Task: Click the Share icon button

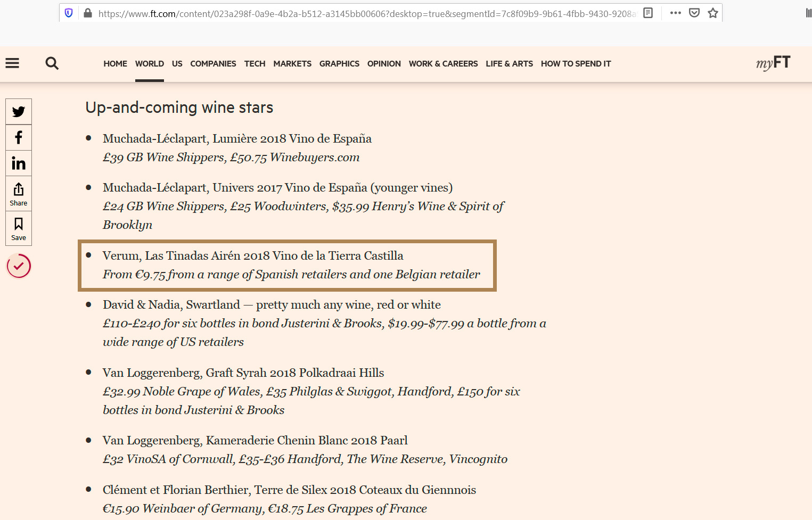Action: click(x=19, y=194)
